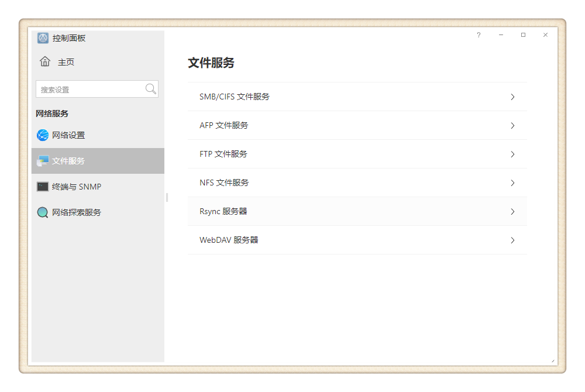The width and height of the screenshot is (585, 392).
Task: Open 网络探索服务 in the sidebar
Action: (x=98, y=212)
